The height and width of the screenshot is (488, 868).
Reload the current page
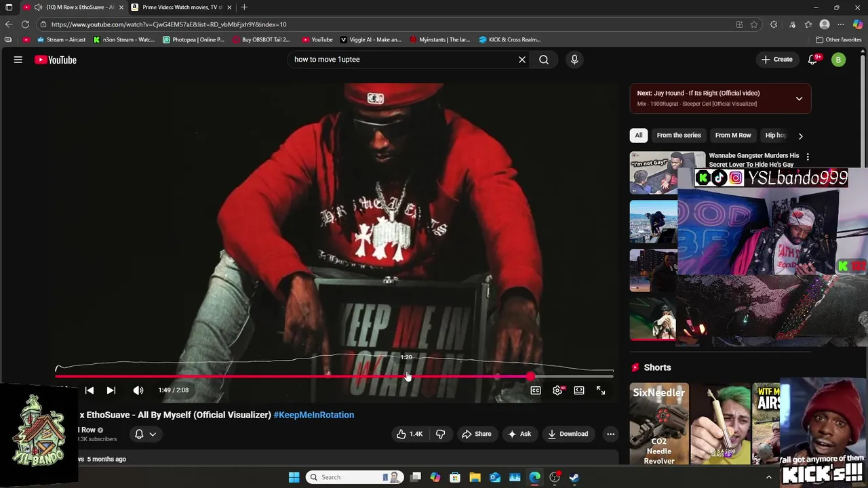click(25, 24)
